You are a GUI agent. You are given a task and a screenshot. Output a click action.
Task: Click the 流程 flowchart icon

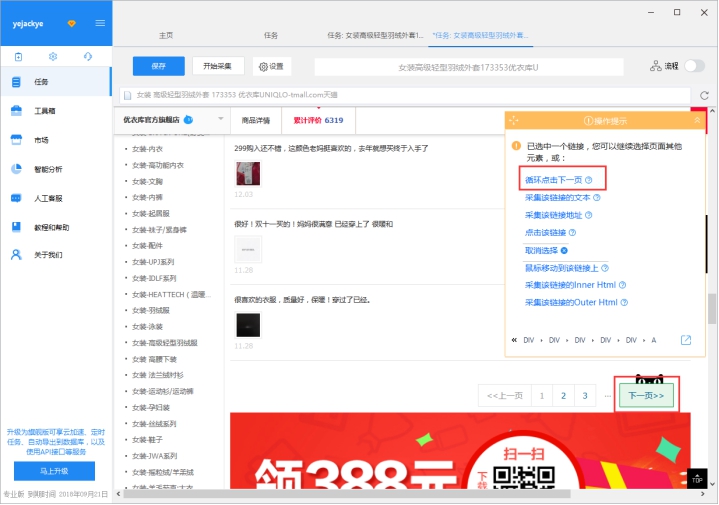click(x=655, y=66)
